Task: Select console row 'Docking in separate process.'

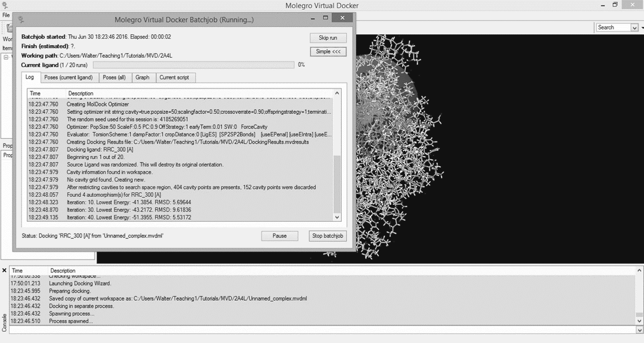Action: coord(323,306)
